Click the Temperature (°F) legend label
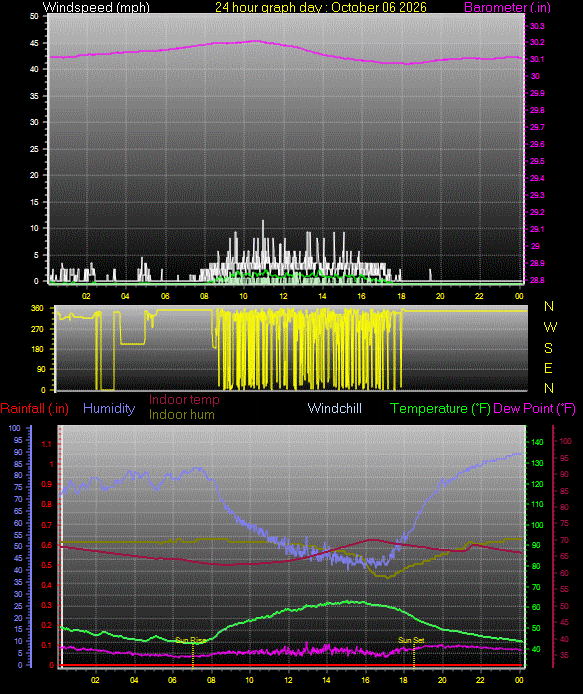 [440, 409]
